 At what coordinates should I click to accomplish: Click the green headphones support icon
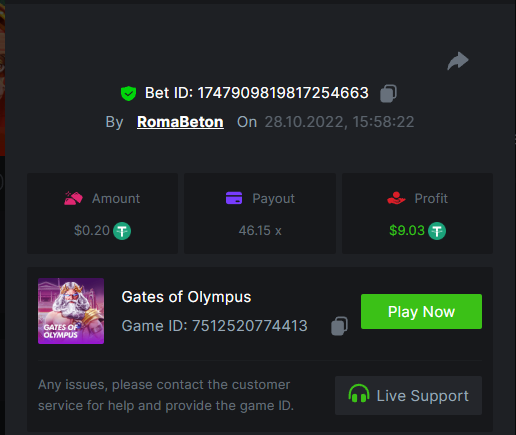(359, 394)
